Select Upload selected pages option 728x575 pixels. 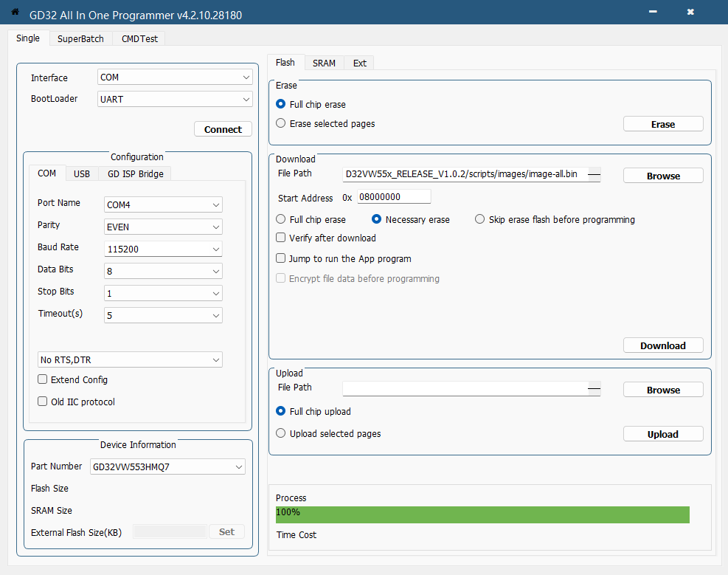pos(280,433)
